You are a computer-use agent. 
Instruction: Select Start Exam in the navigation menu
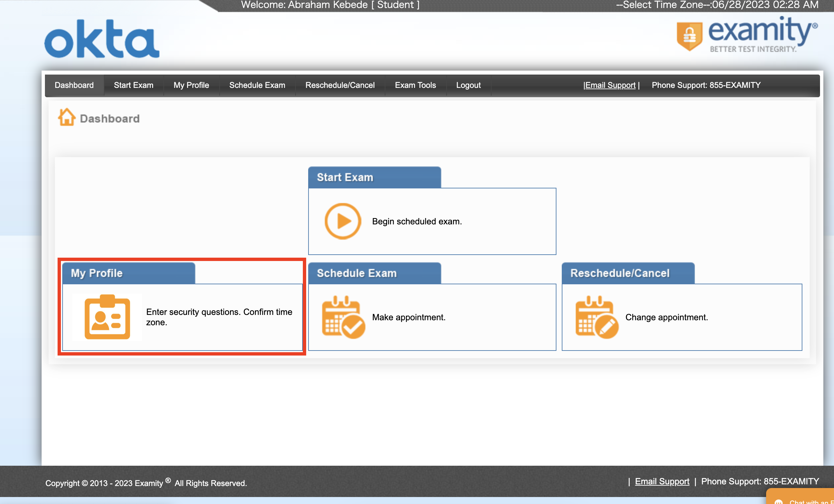coord(133,85)
